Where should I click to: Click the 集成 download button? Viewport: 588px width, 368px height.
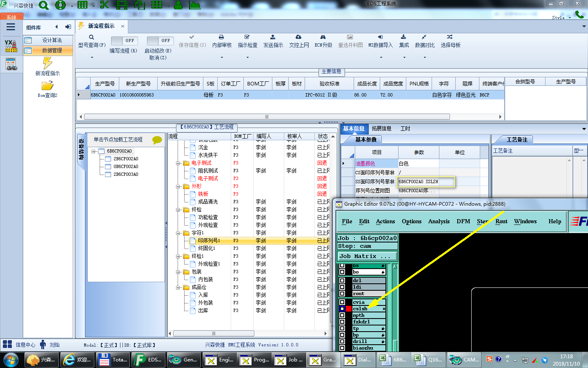pyautogui.click(x=404, y=41)
